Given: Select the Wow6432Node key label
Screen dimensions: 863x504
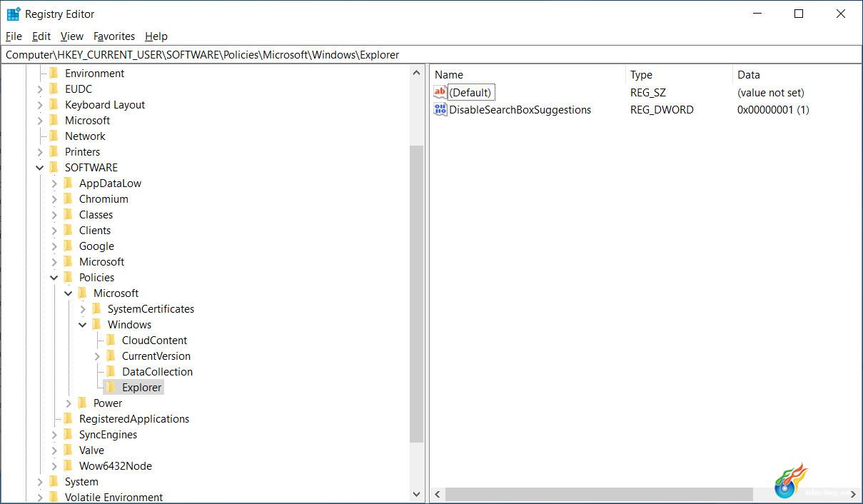Looking at the screenshot, I should (116, 465).
